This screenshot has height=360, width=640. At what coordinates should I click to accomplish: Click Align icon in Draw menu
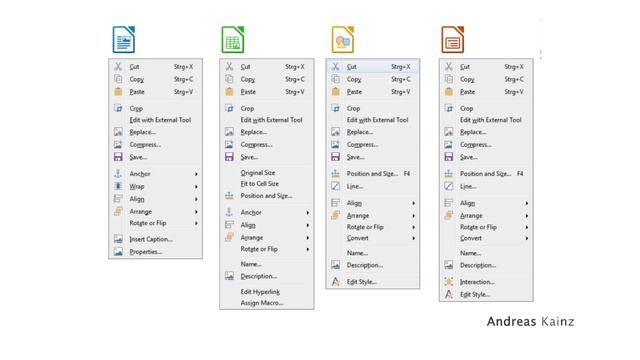[x=336, y=203]
